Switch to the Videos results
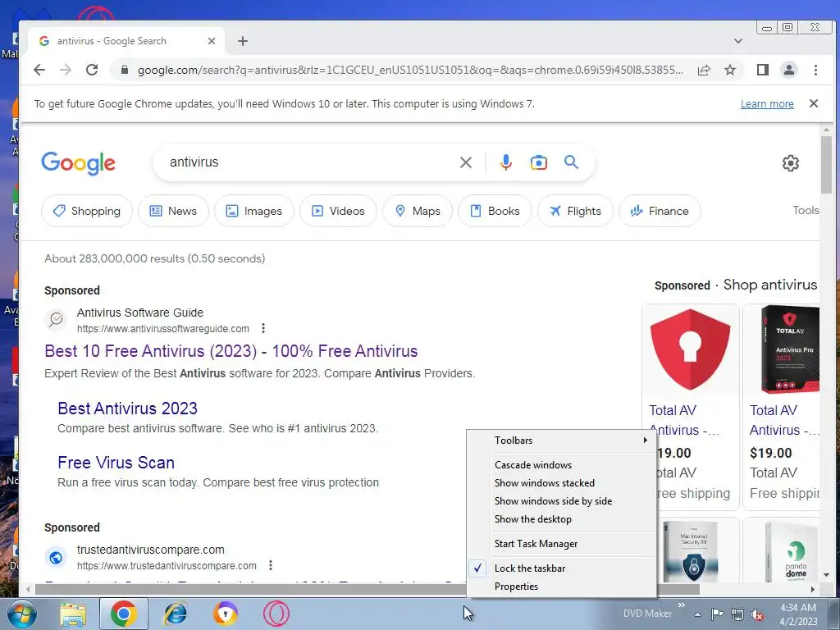 coord(338,211)
